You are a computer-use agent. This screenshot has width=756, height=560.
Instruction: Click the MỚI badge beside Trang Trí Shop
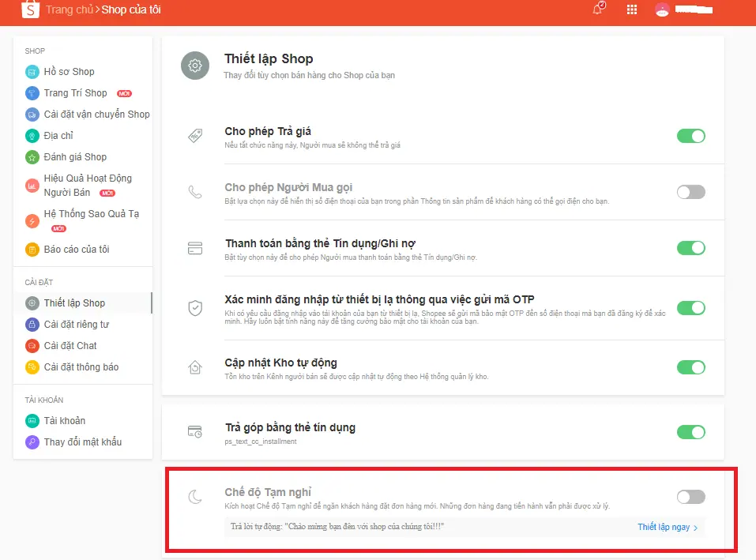[x=124, y=93]
